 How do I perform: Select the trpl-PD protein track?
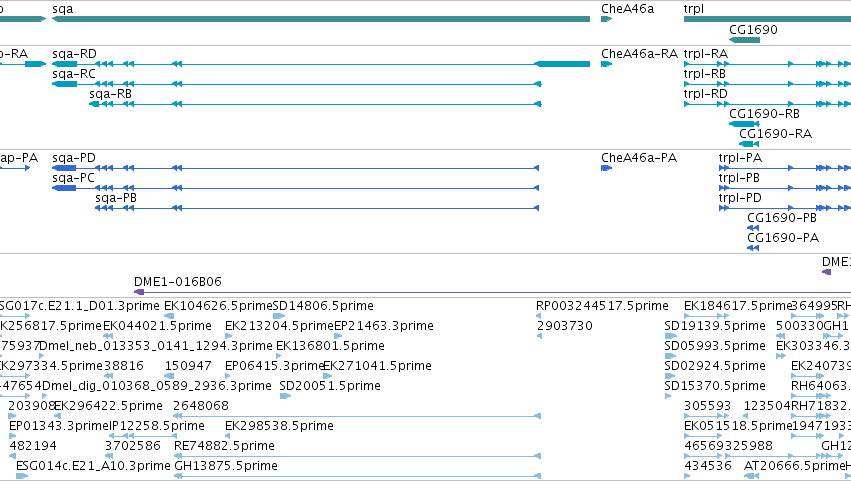click(x=785, y=208)
